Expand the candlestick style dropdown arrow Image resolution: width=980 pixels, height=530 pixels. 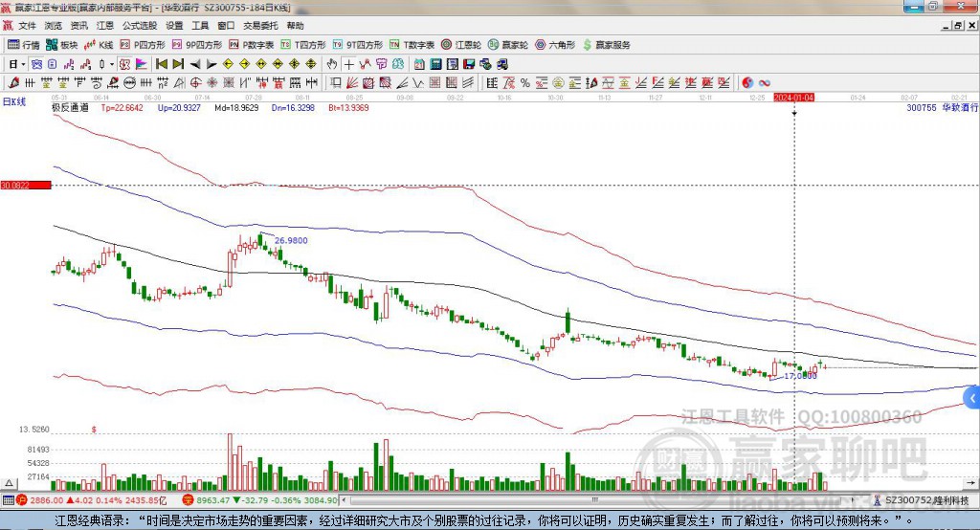pos(112,64)
